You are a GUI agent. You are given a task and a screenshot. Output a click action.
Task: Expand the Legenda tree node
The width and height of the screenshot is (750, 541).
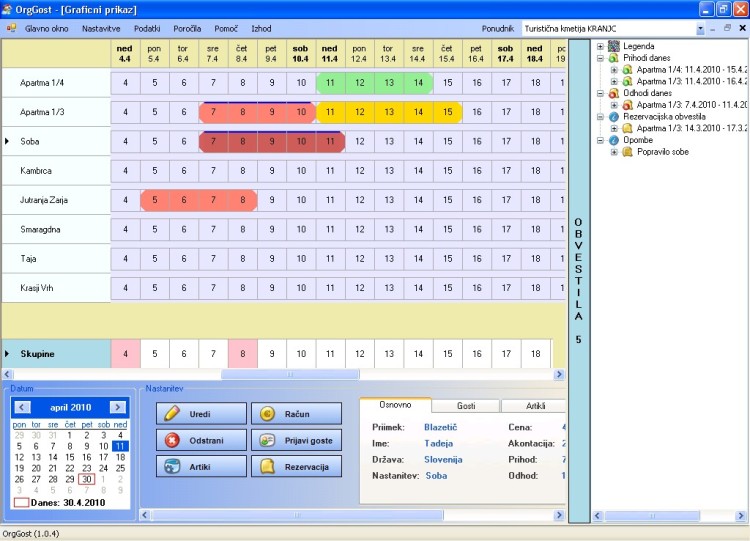600,47
